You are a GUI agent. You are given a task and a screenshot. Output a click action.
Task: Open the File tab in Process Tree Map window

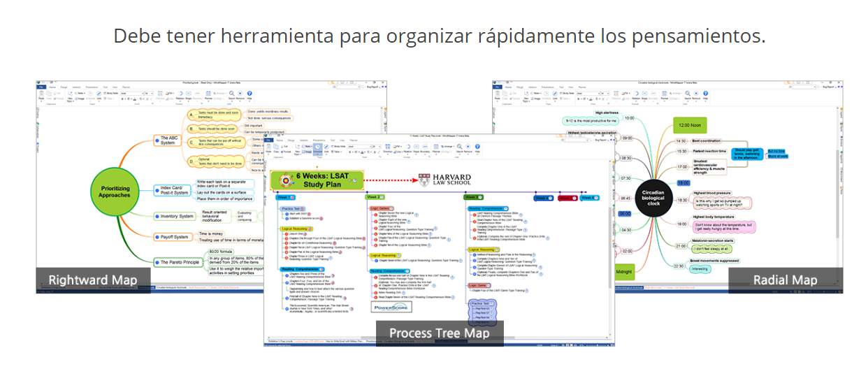268,140
